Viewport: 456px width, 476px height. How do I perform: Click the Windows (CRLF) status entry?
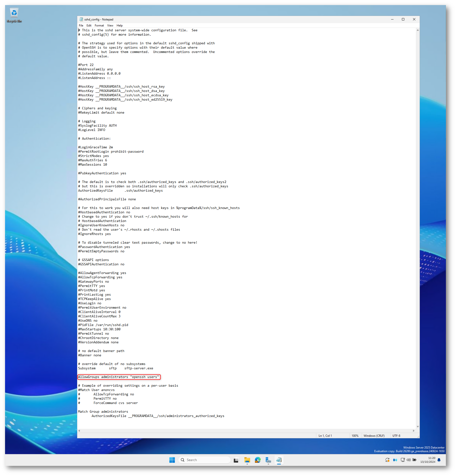coord(374,436)
